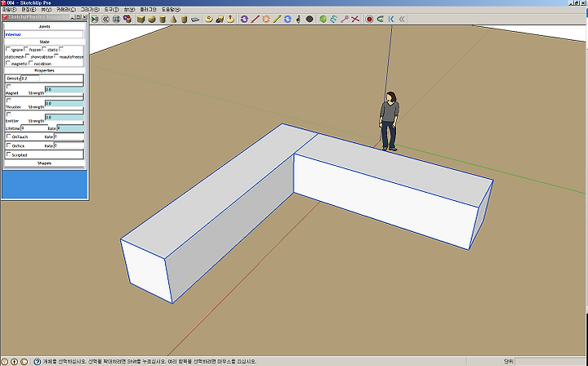
Task: Select the orange servo joint tool
Action: pos(266,19)
